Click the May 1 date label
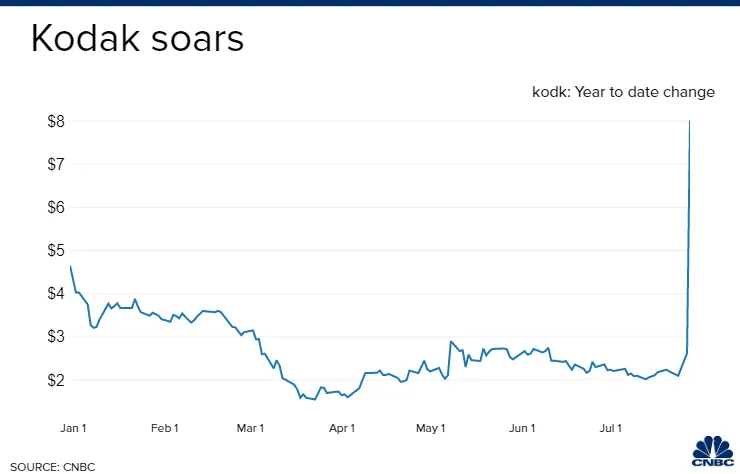 tap(430, 428)
